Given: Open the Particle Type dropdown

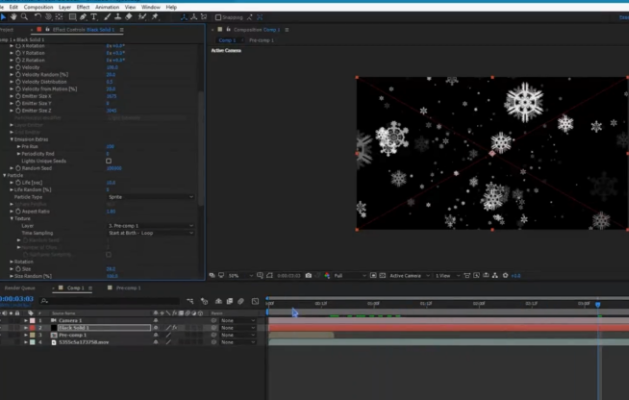Looking at the screenshot, I should [150, 197].
